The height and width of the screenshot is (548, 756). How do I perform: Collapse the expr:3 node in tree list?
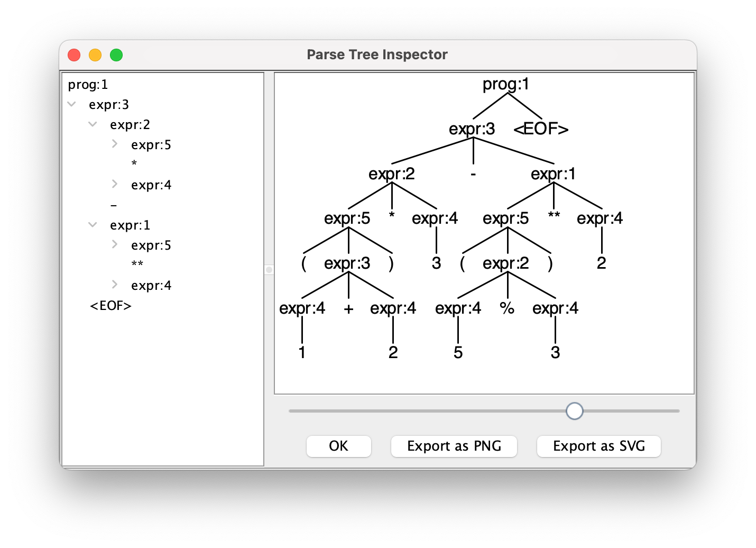tap(72, 104)
